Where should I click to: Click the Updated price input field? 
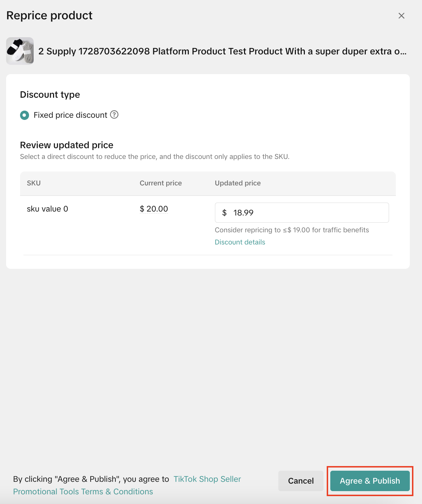(x=308, y=213)
